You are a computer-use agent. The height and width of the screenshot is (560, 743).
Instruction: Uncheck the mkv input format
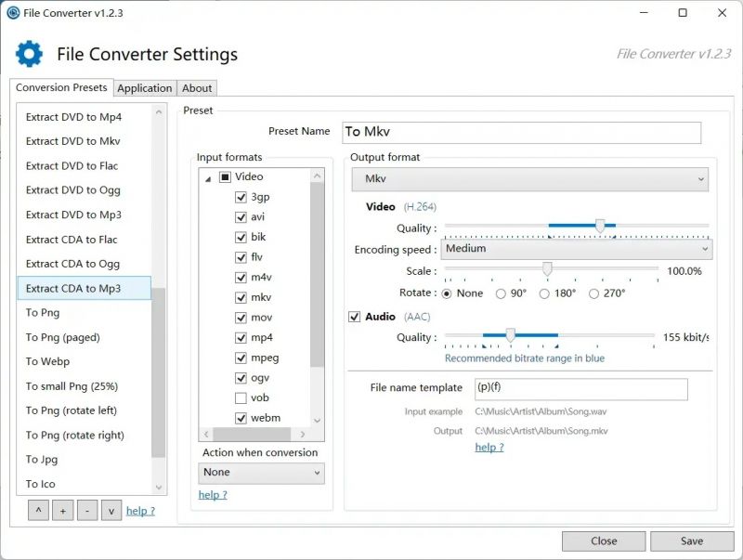241,297
